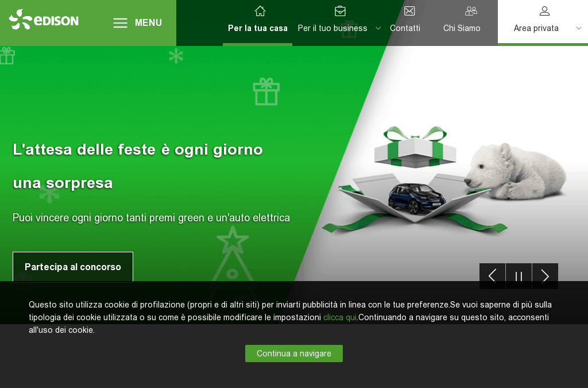The image size is (588, 388).
Task: Click the house icon above Per la tua casa
Action: (x=260, y=11)
